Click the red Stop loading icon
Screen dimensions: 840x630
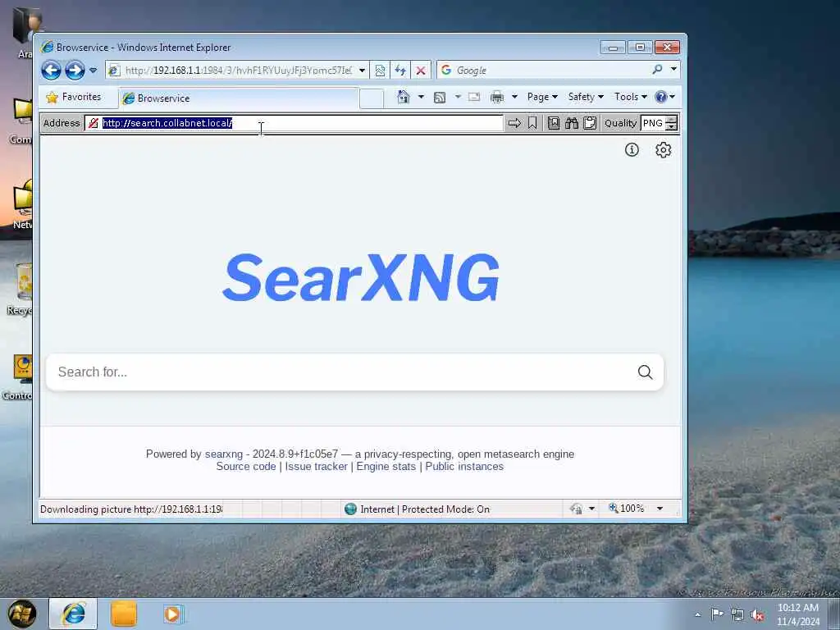421,71
